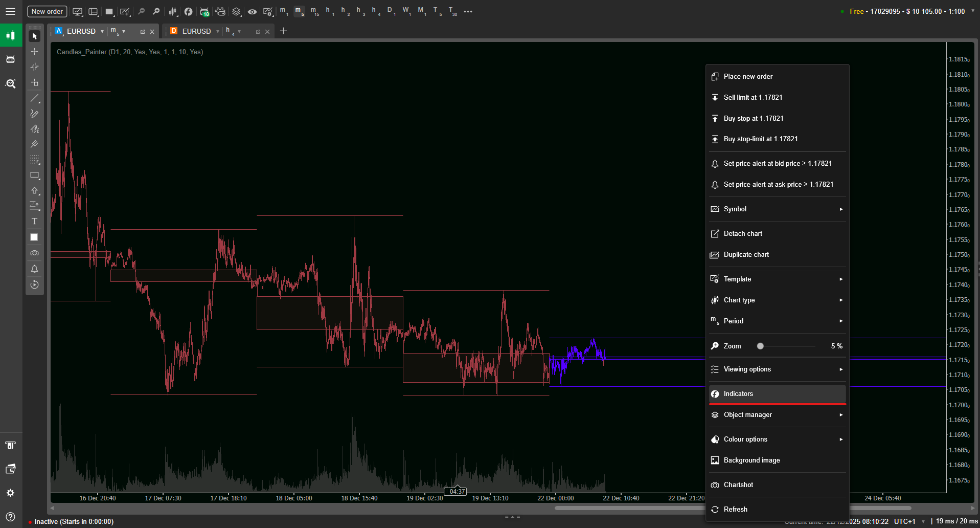Toggle the eye visibility icon in toolbar

pyautogui.click(x=252, y=11)
